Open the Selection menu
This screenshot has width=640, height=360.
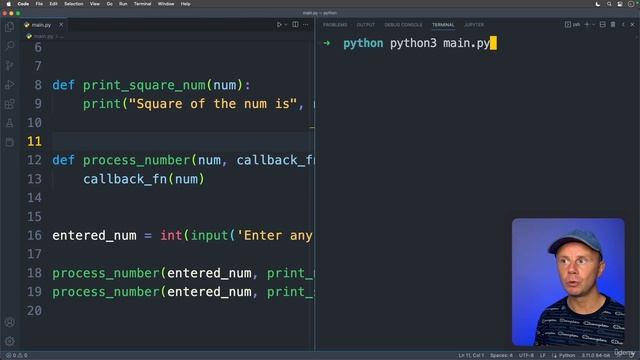tap(73, 4)
